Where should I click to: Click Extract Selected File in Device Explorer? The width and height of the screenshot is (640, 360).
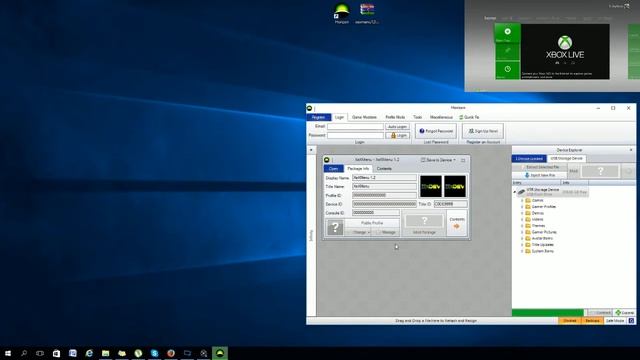(540, 167)
